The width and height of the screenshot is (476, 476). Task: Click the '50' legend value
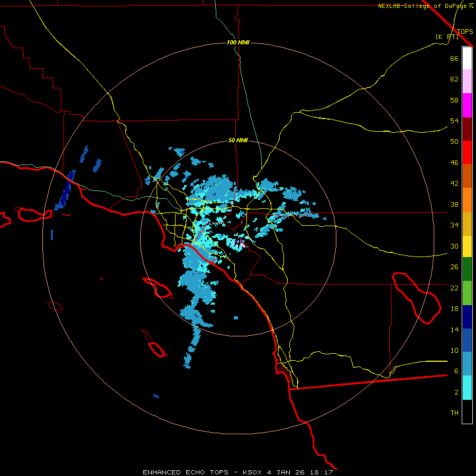pos(454,141)
